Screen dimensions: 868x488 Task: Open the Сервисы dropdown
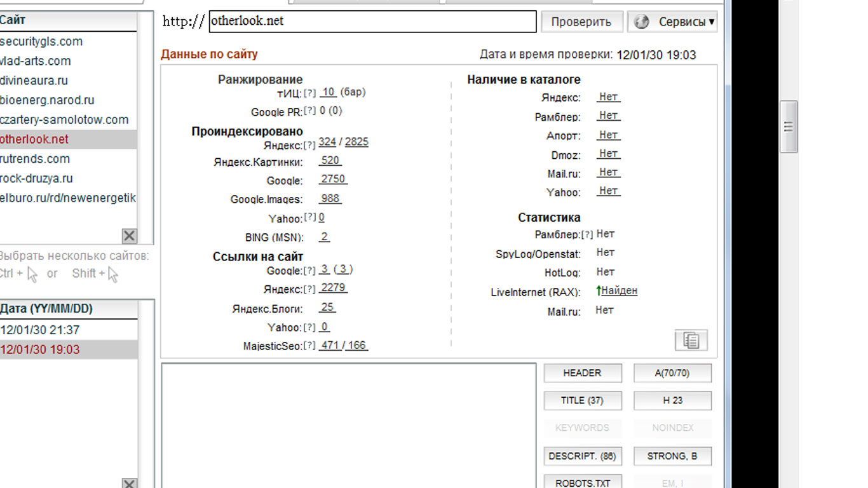pos(672,22)
